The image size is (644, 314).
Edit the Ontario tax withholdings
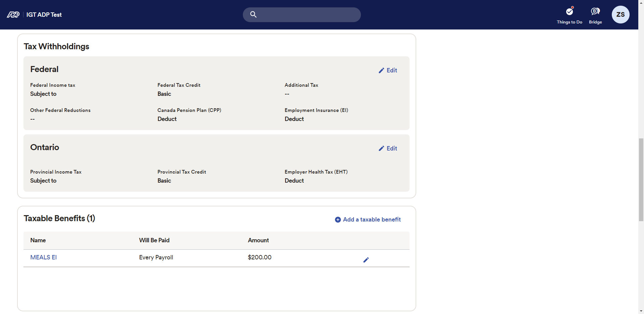388,148
